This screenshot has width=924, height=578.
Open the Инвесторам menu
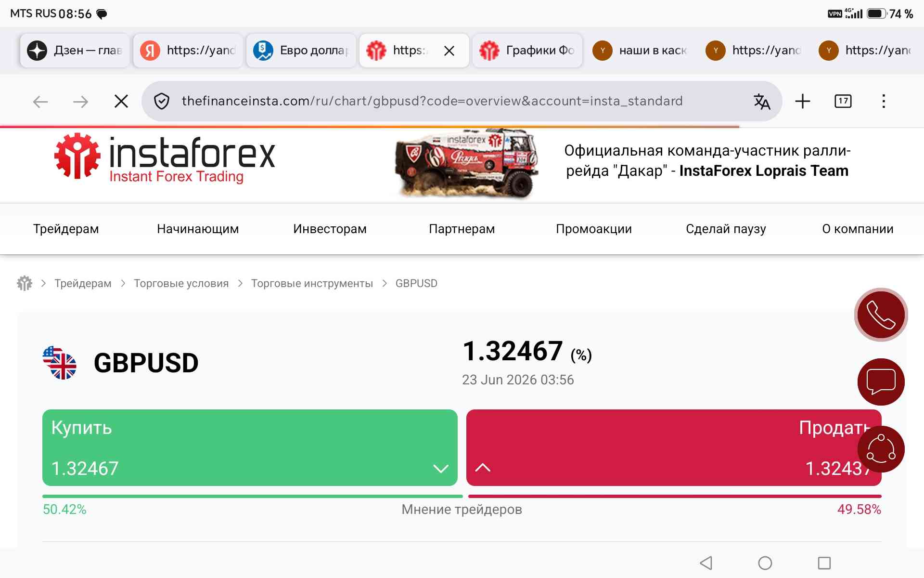pyautogui.click(x=330, y=229)
